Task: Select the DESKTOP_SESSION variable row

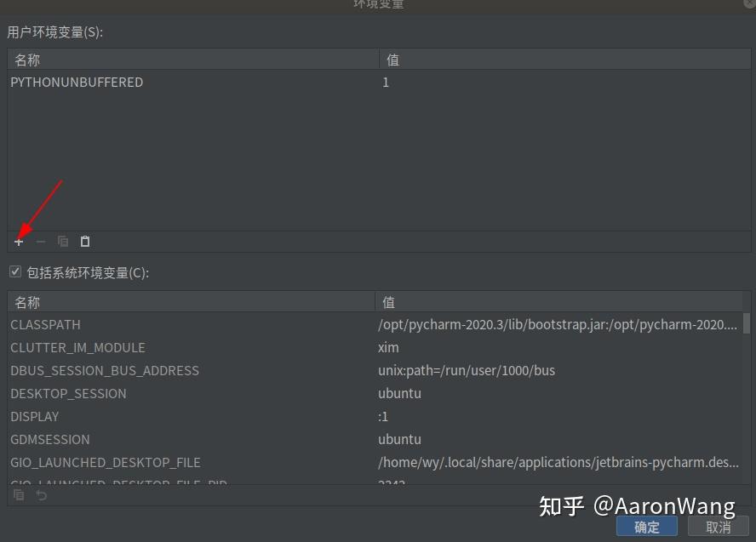Action: tap(68, 393)
